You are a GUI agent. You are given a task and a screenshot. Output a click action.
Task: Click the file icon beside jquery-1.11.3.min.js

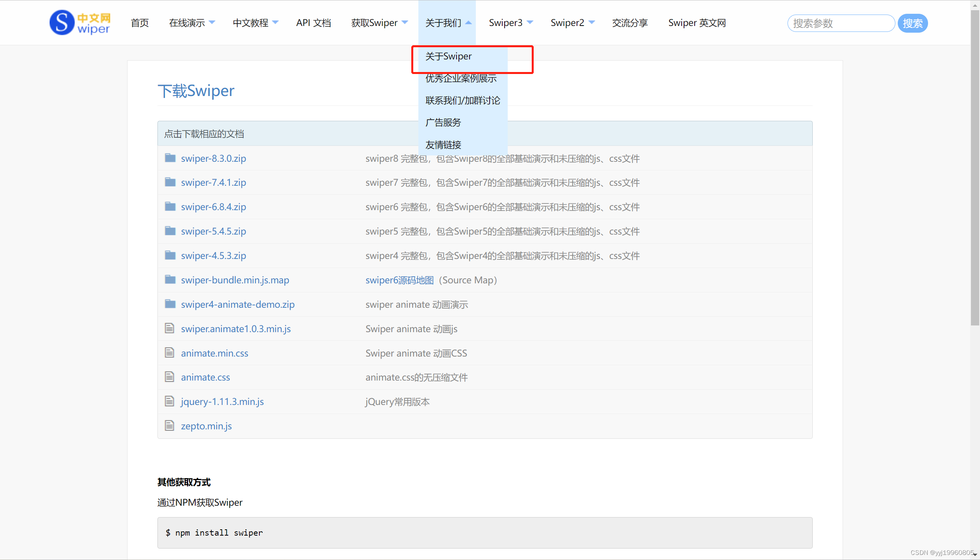(170, 401)
